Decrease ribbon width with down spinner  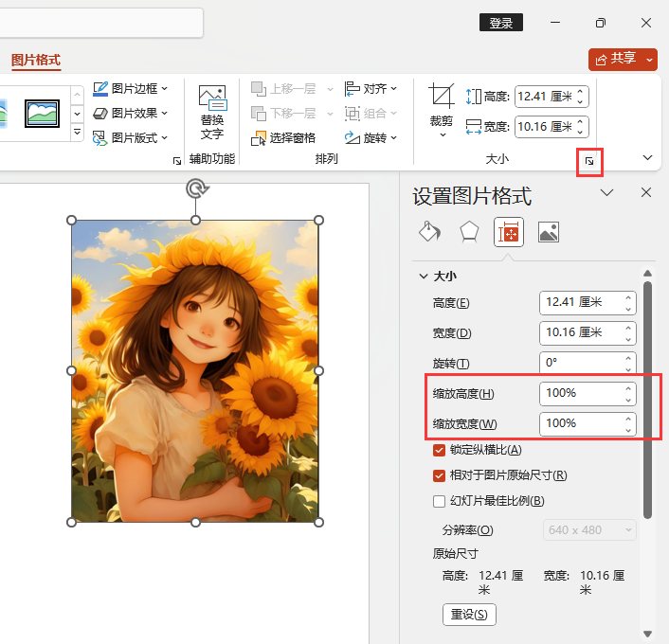580,132
